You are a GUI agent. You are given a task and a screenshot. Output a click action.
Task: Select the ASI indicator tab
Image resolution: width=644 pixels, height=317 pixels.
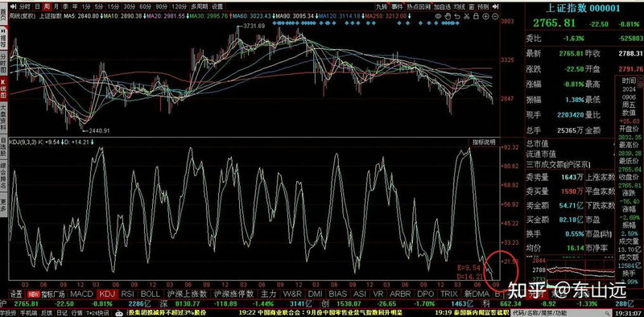(x=360, y=294)
